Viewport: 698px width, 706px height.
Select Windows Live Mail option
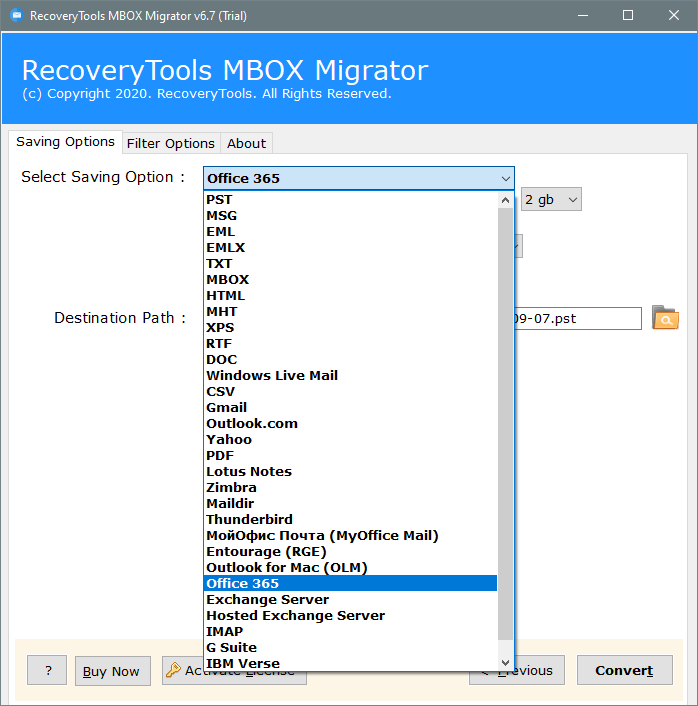point(350,376)
